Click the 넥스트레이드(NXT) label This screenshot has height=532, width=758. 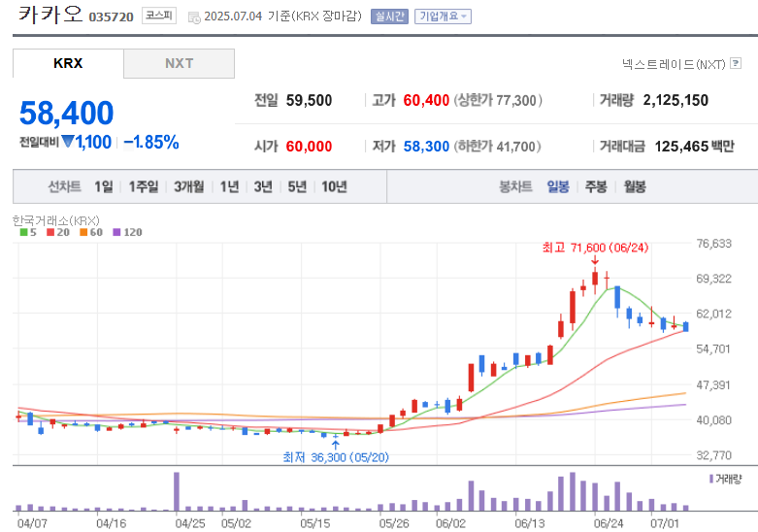[674, 64]
